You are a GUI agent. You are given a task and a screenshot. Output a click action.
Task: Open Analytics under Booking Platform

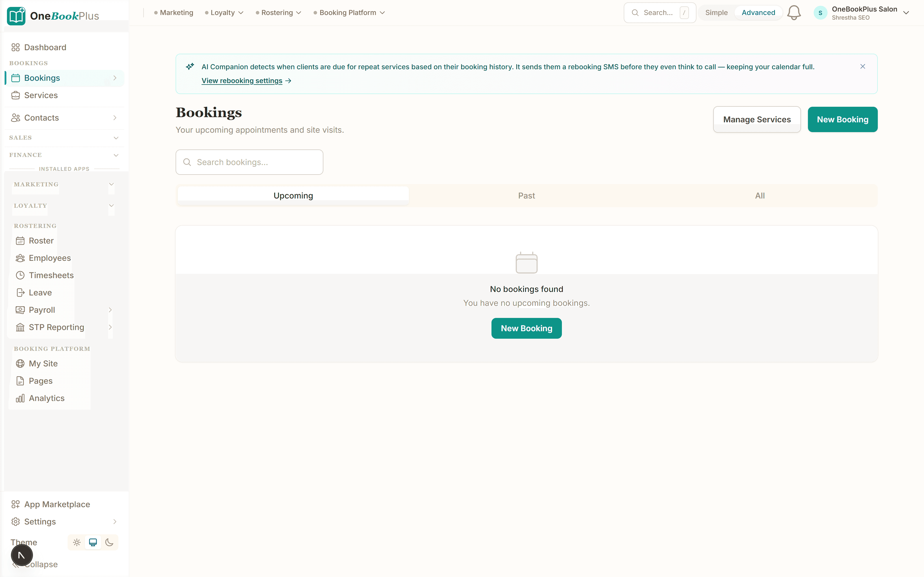(46, 398)
